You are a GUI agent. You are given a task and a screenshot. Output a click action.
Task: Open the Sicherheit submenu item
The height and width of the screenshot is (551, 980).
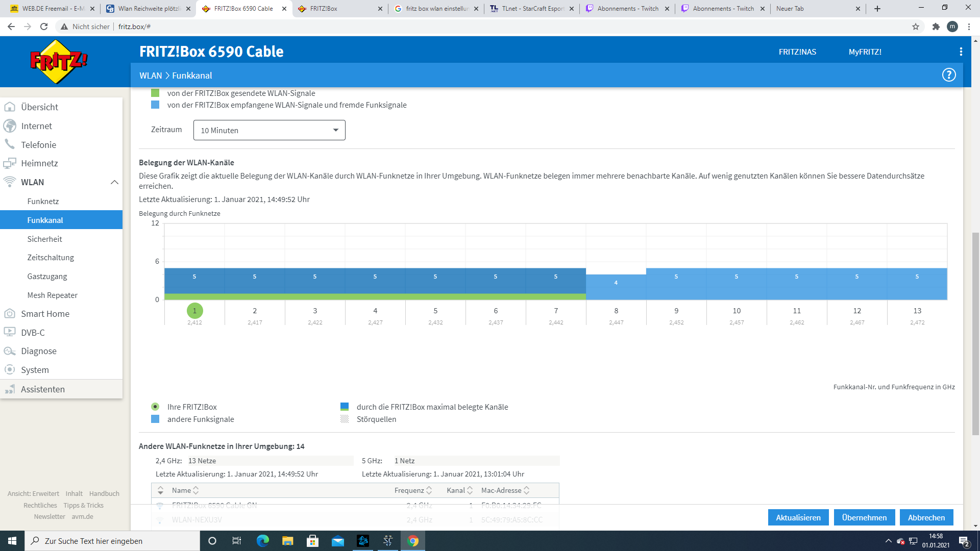(44, 239)
